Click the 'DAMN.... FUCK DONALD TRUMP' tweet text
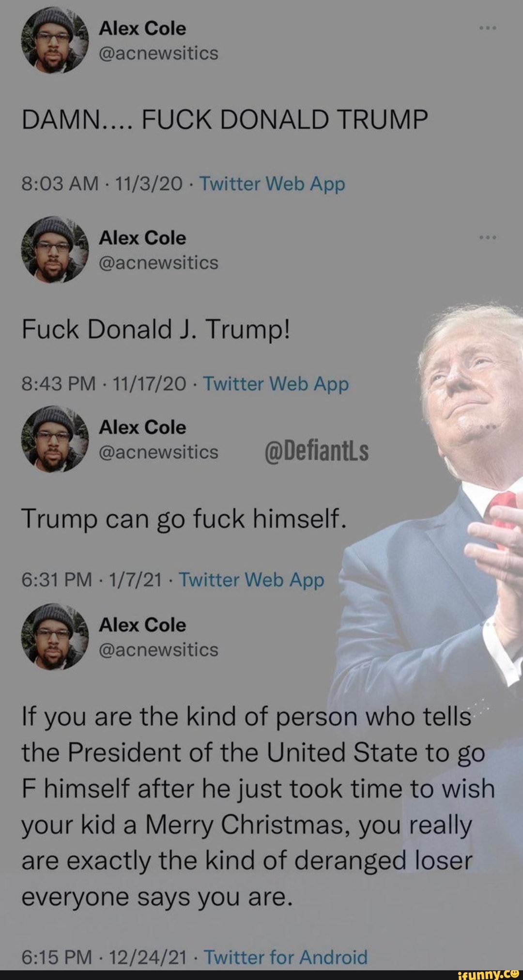This screenshot has height=980, width=523. click(x=225, y=119)
